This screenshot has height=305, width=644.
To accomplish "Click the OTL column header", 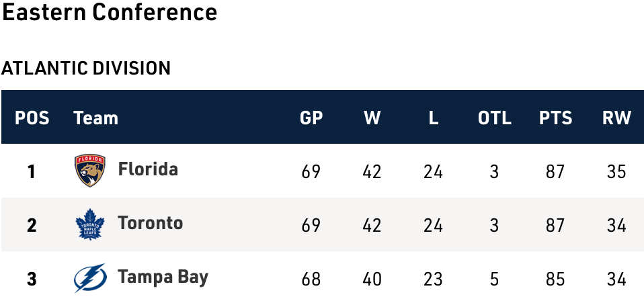I will point(494,118).
